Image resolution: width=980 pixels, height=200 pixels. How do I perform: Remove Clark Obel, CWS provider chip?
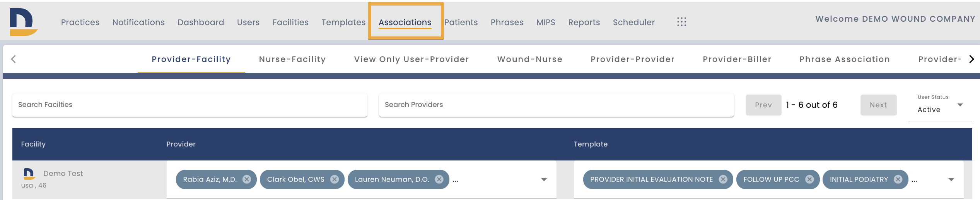point(335,179)
